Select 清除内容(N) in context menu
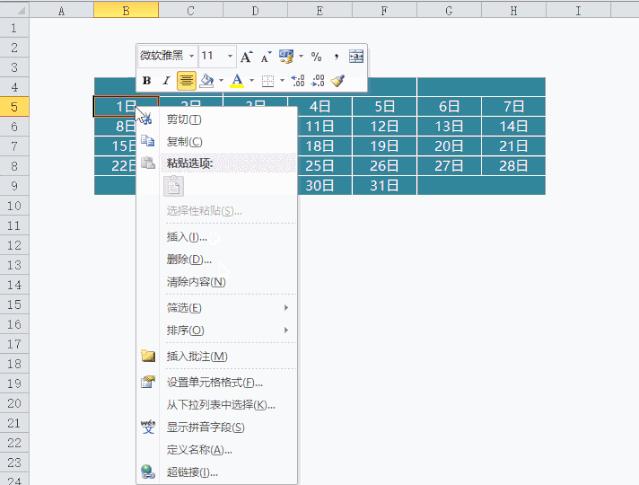The width and height of the screenshot is (639, 485). point(216,282)
